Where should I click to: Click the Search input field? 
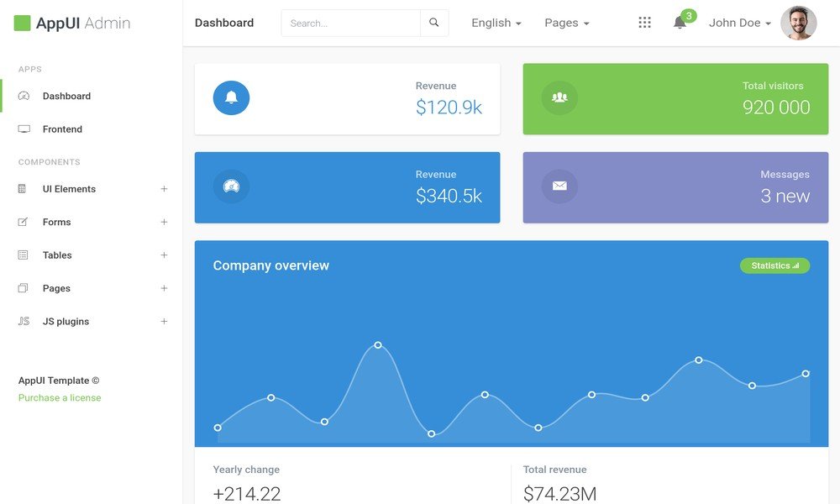[351, 23]
